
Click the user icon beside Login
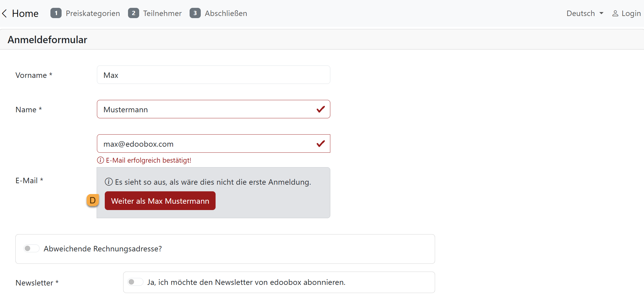[x=615, y=13]
